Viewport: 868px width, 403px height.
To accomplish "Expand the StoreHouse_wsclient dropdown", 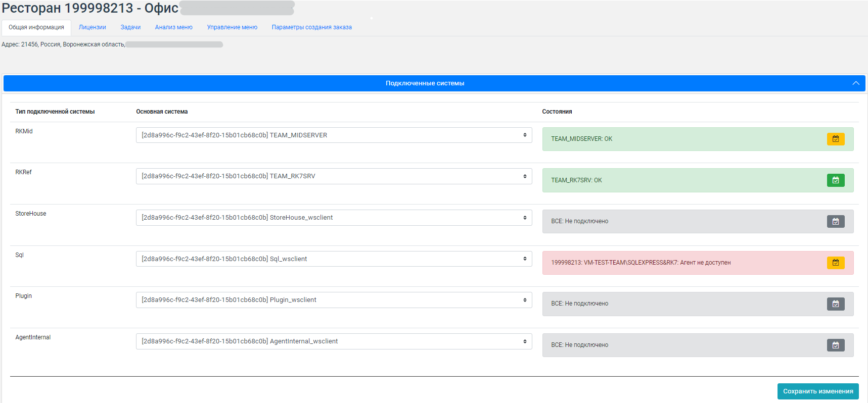I will click(x=334, y=218).
